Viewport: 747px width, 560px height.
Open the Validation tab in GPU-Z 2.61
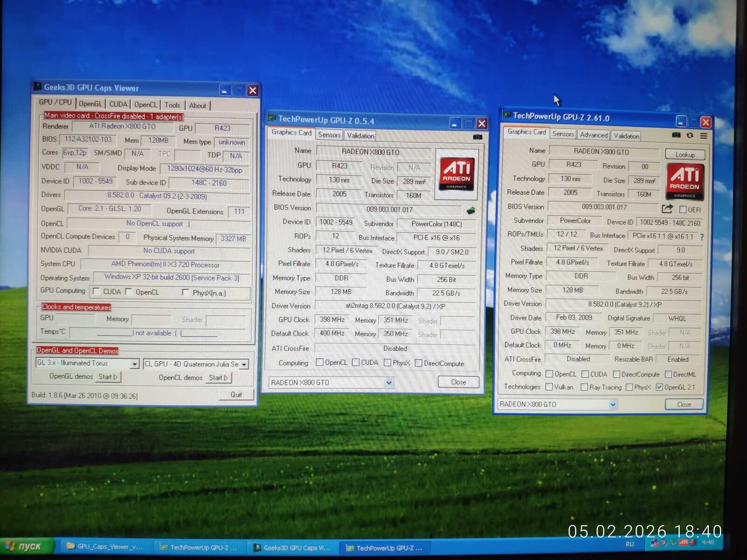point(627,136)
